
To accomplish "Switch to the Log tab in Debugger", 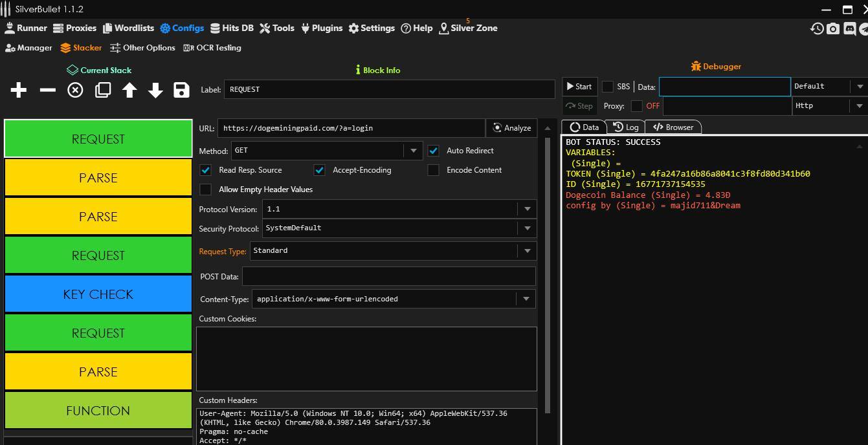I will [626, 127].
